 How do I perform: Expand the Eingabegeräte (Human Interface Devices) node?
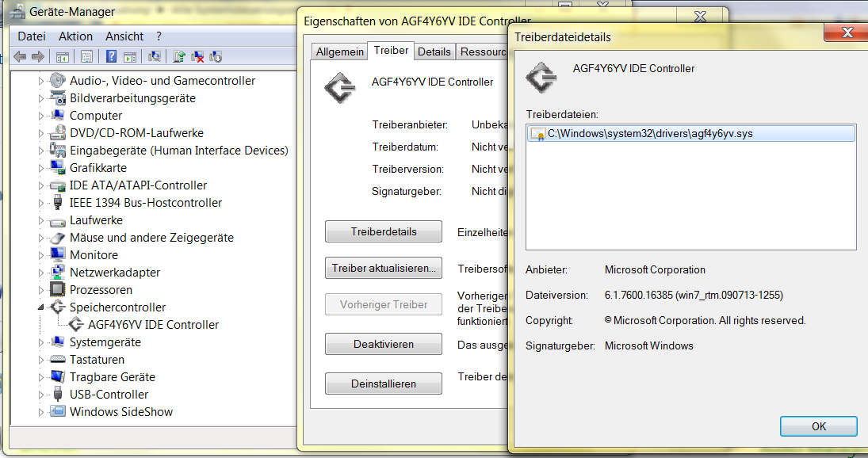tap(41, 151)
